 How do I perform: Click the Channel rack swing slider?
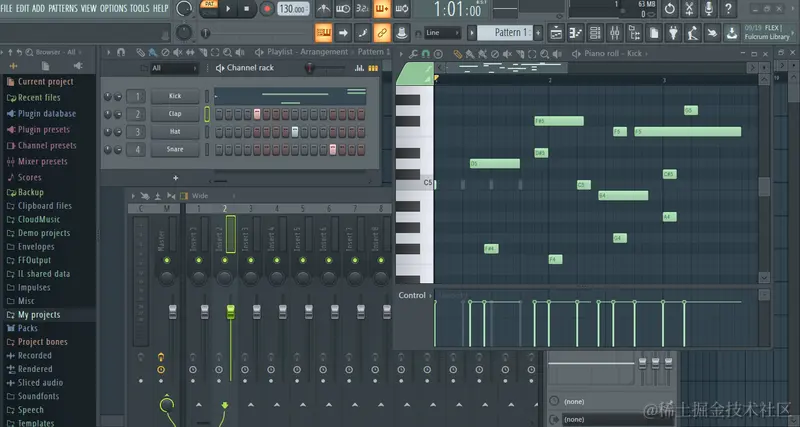(325, 68)
